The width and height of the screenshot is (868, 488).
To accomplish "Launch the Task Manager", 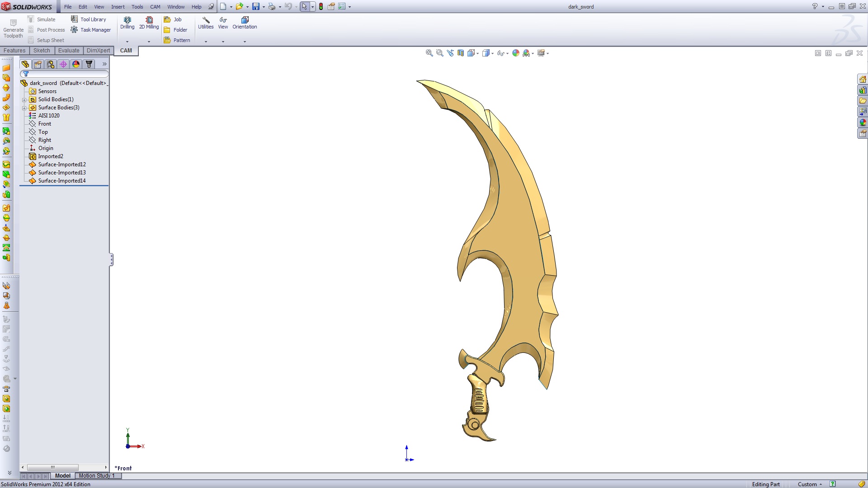I will [x=90, y=30].
